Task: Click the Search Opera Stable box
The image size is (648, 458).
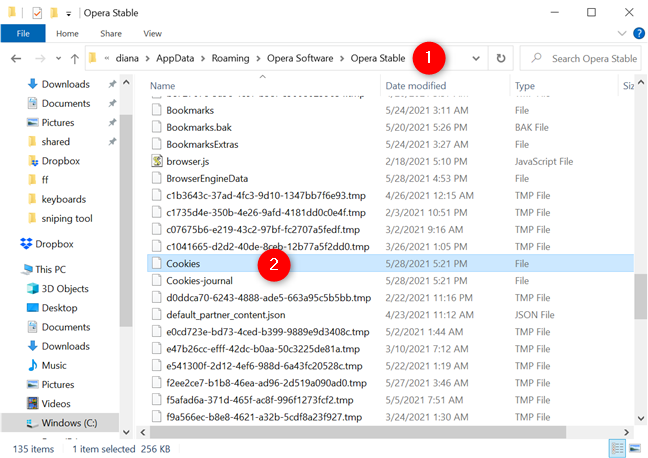Action: coord(581,58)
